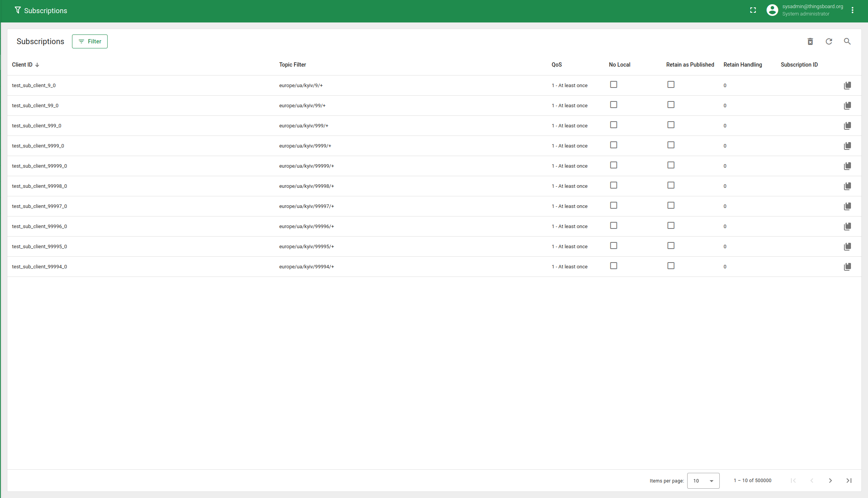Toggle No Local for test_sub_client_9_0
Viewport: 868px width, 498px height.
613,85
